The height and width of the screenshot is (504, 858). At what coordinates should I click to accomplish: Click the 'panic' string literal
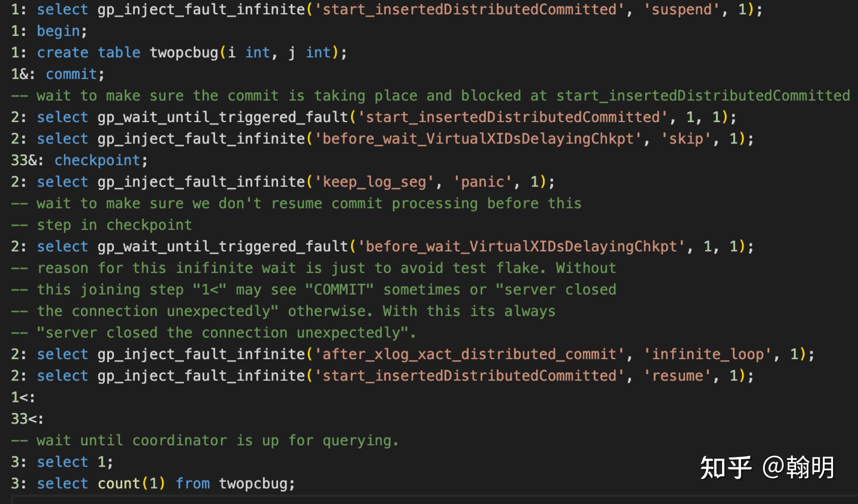coord(482,182)
